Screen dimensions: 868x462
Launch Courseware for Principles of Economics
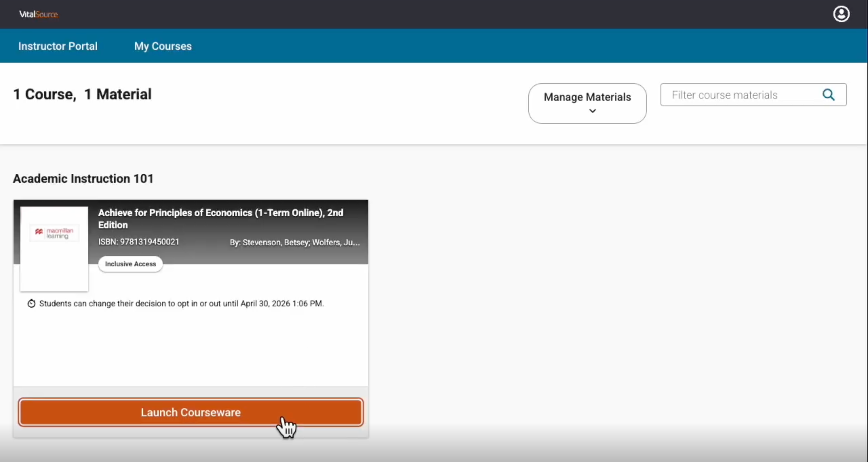[191, 412]
